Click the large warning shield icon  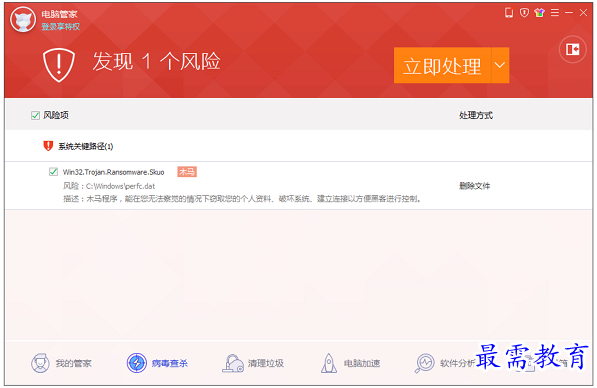tap(59, 65)
